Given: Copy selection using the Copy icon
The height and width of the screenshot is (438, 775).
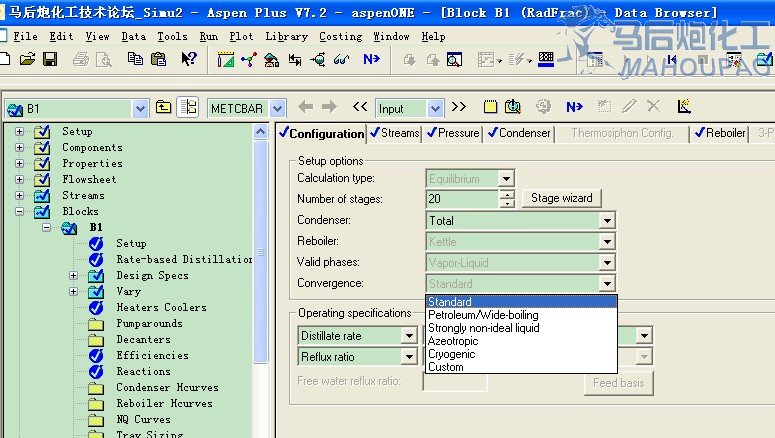Looking at the screenshot, I should point(135,59).
